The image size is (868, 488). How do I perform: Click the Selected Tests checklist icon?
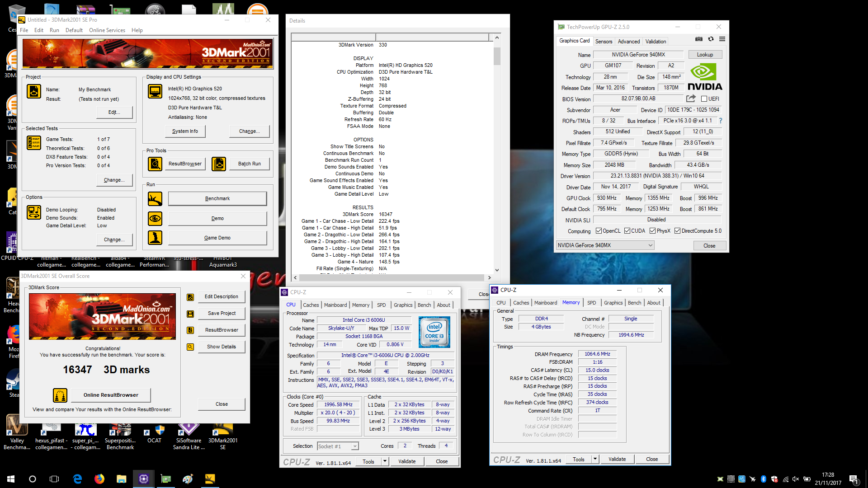pos(34,143)
